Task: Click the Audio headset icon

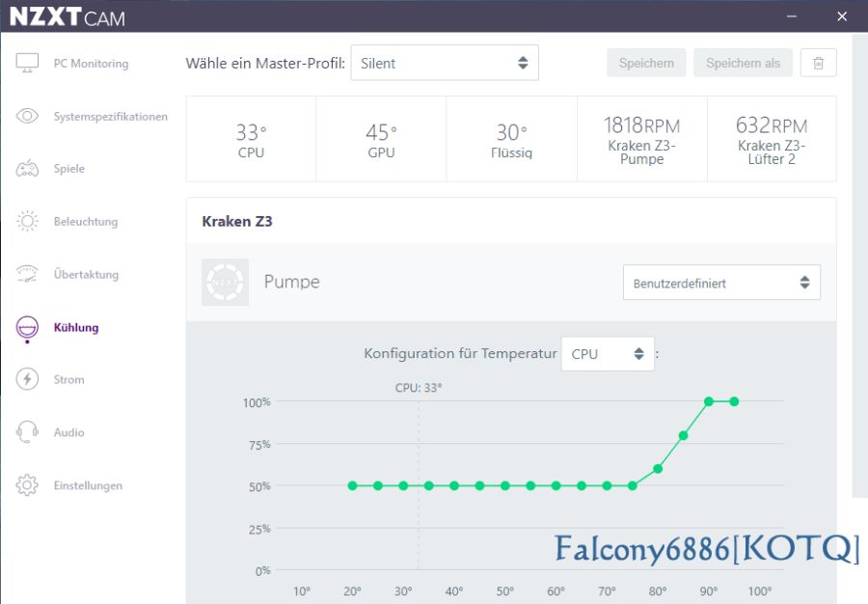Action: pyautogui.click(x=27, y=432)
